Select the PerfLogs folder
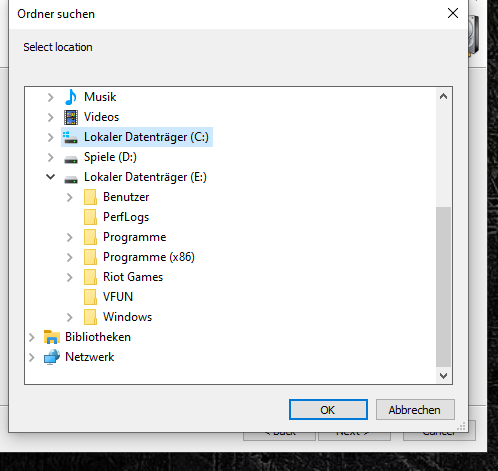The width and height of the screenshot is (498, 471). (x=126, y=217)
